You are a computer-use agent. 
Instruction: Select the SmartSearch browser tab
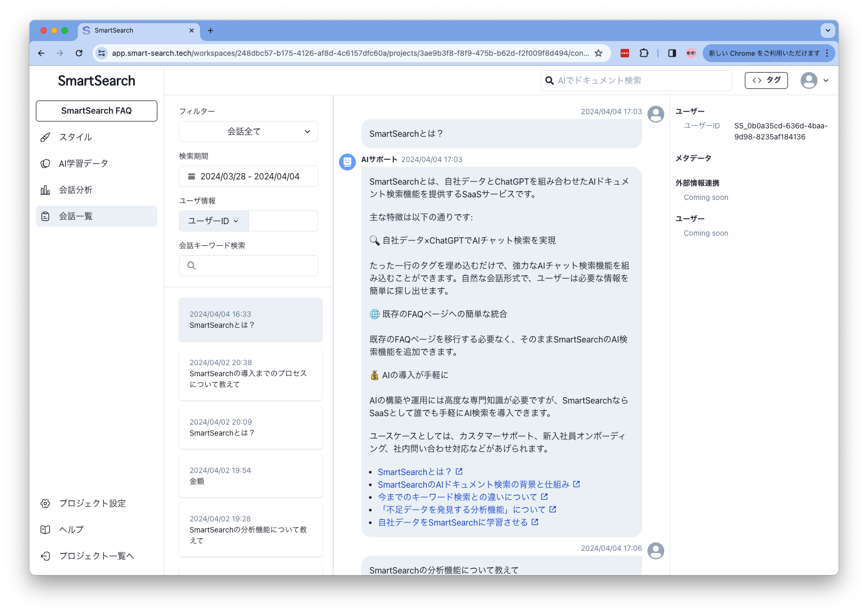pos(138,31)
